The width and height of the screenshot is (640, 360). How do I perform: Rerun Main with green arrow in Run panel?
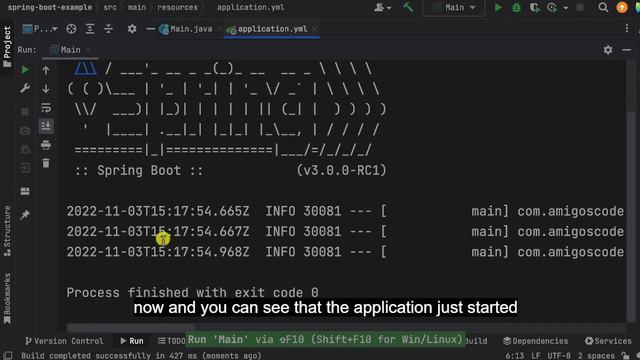pyautogui.click(x=25, y=70)
